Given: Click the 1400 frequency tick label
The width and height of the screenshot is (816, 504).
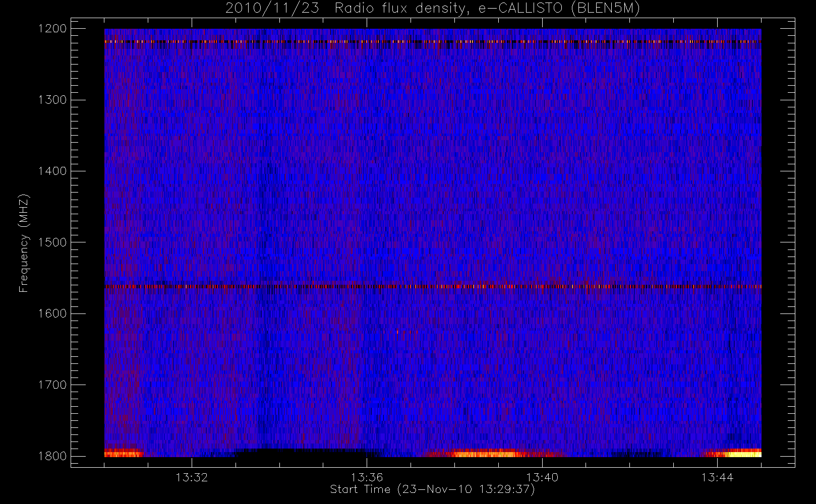Looking at the screenshot, I should click(x=52, y=171).
